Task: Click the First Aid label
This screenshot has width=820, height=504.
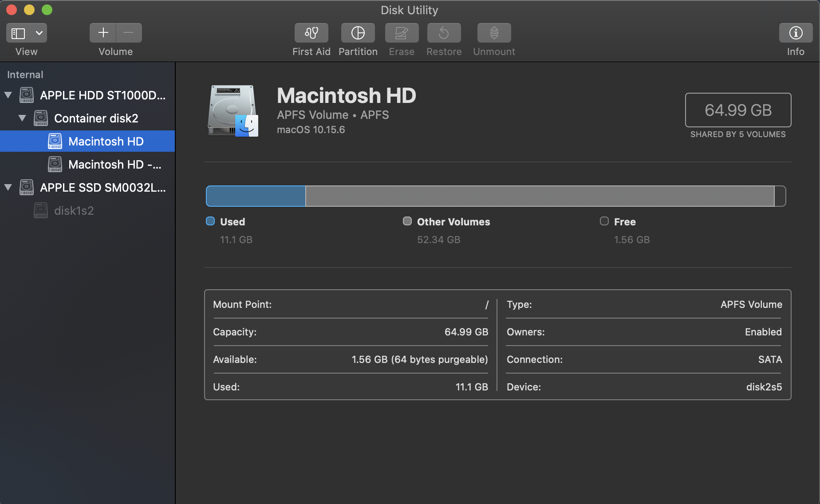Action: pyautogui.click(x=311, y=51)
